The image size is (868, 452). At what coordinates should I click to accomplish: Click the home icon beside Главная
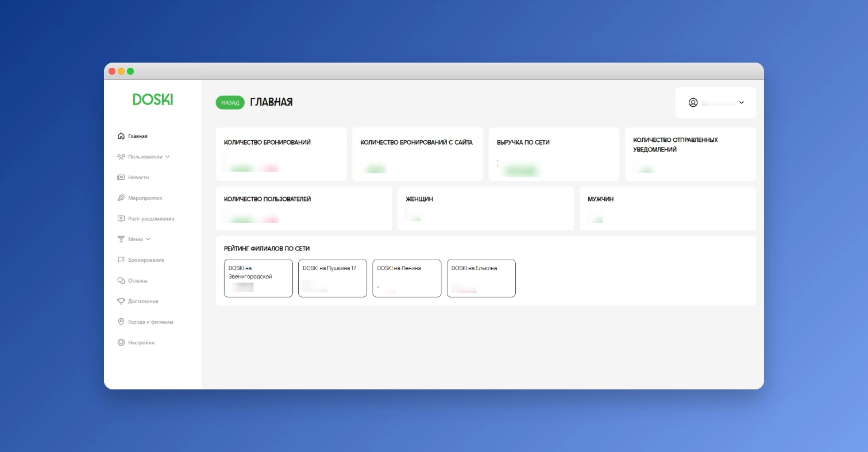tap(121, 136)
